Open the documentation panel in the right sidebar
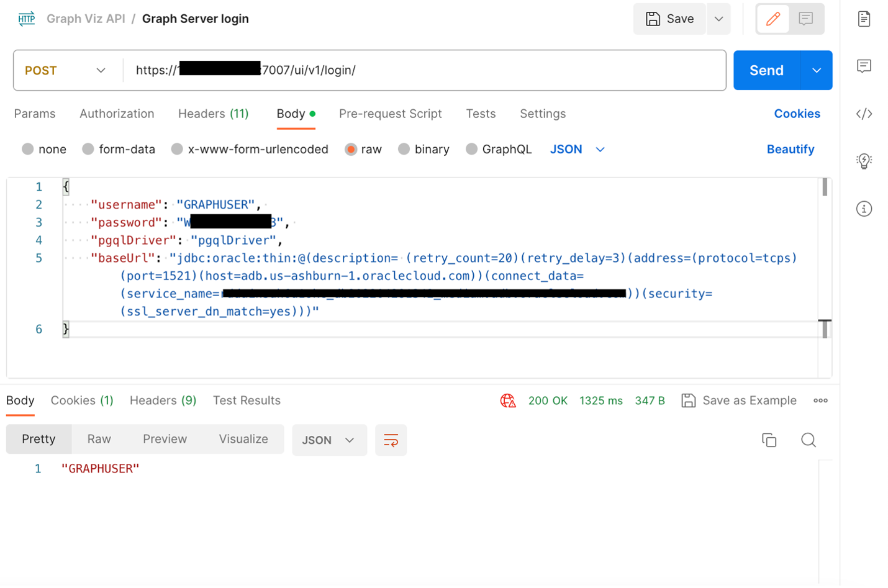888x588 pixels. [864, 19]
